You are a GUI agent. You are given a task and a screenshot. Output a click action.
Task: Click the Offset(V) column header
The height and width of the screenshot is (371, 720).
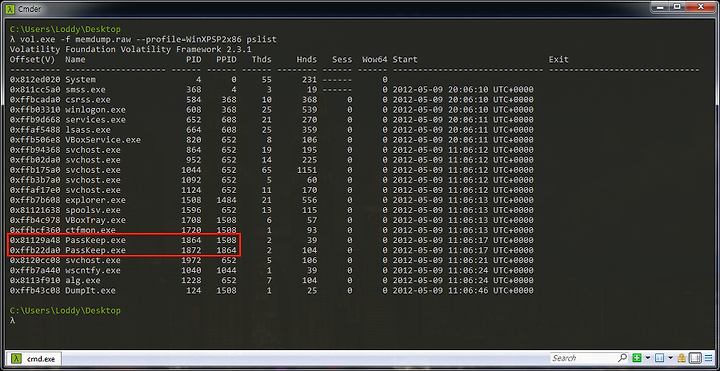click(34, 60)
